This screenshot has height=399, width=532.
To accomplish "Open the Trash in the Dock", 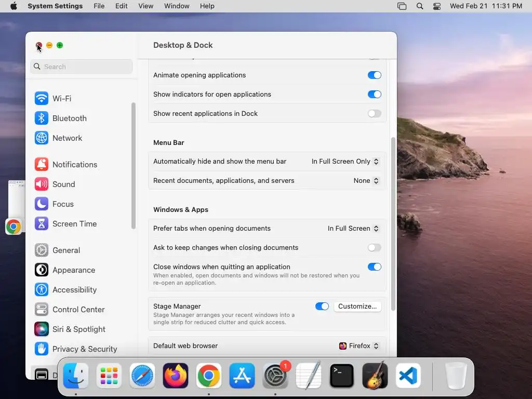I will (456, 376).
